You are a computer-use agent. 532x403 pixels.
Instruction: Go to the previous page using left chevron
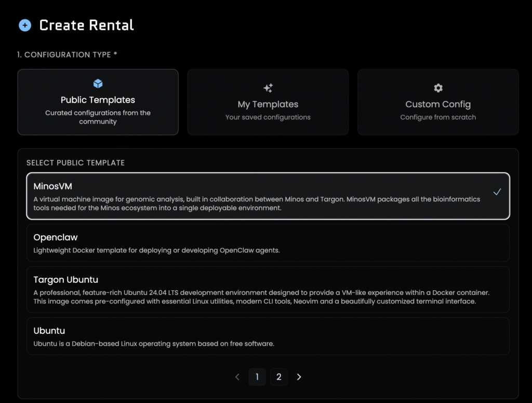pos(237,377)
